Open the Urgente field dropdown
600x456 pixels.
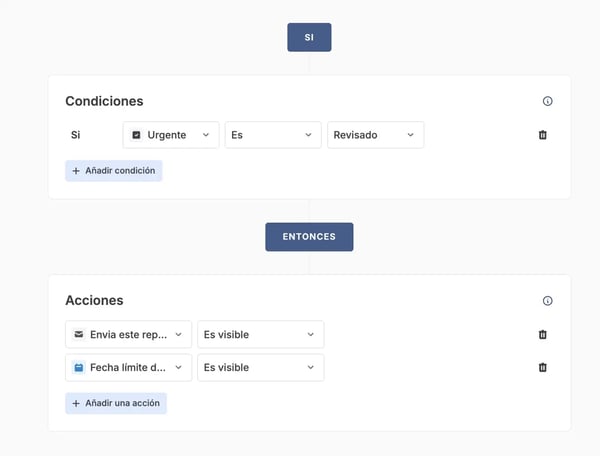click(171, 135)
